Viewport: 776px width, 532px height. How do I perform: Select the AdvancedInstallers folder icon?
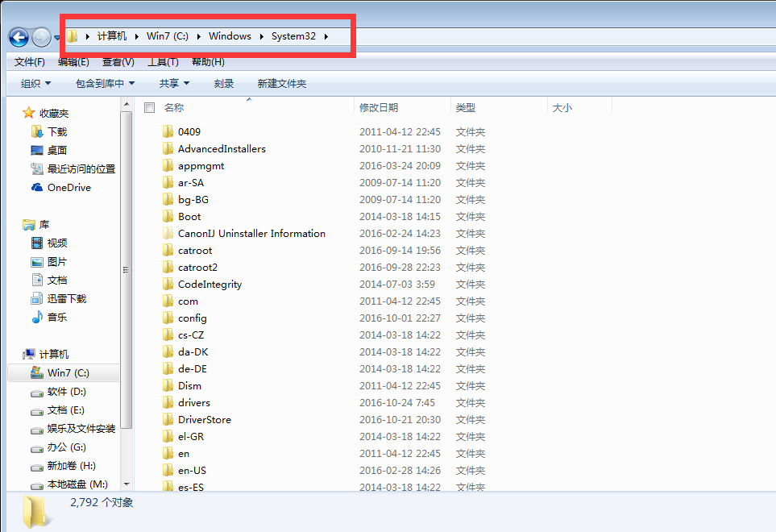pyautogui.click(x=168, y=148)
